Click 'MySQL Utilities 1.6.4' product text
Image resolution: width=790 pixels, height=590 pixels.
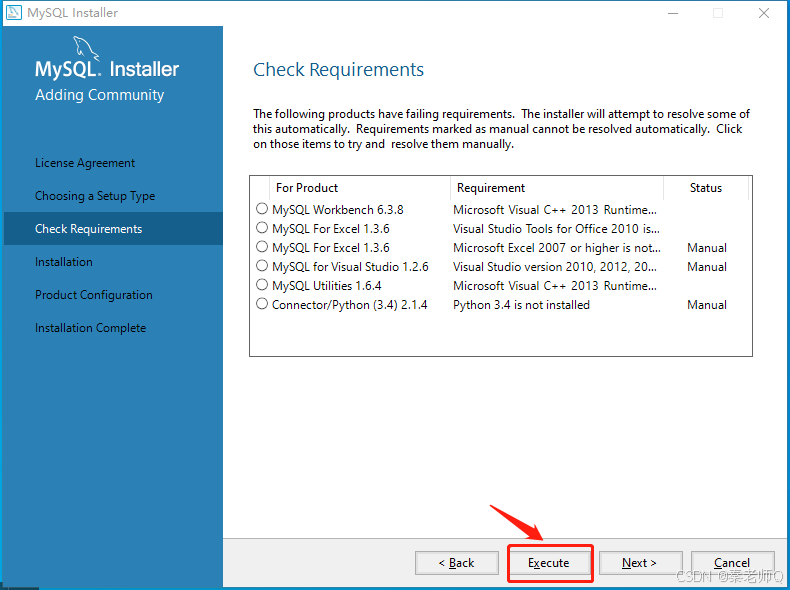pos(326,286)
